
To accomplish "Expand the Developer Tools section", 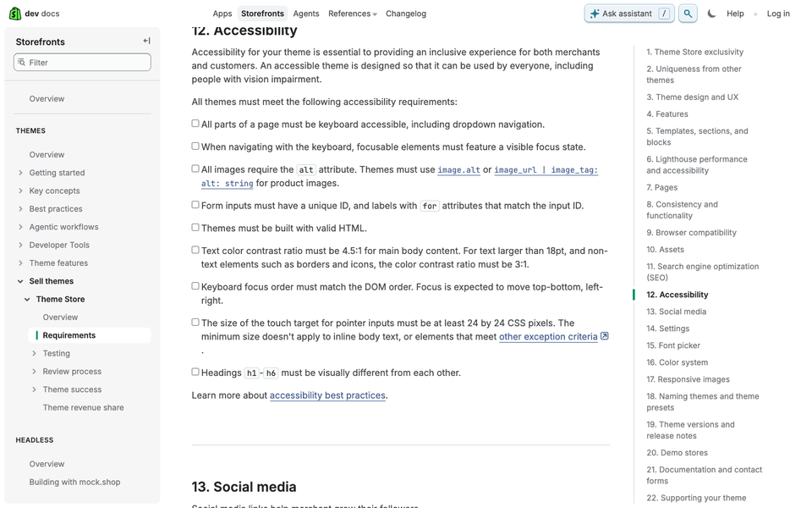I will pos(20,246).
